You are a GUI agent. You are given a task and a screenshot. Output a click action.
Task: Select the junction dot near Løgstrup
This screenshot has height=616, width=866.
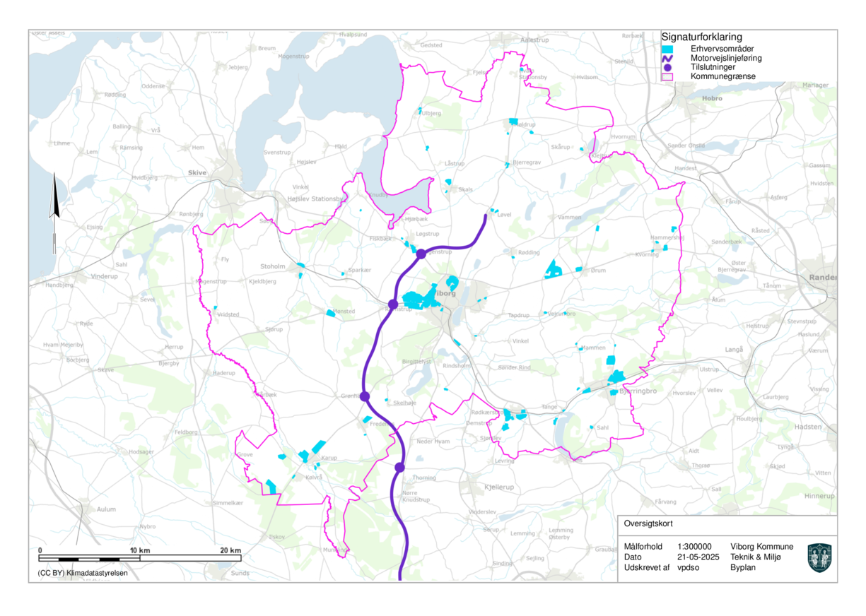pyautogui.click(x=423, y=253)
